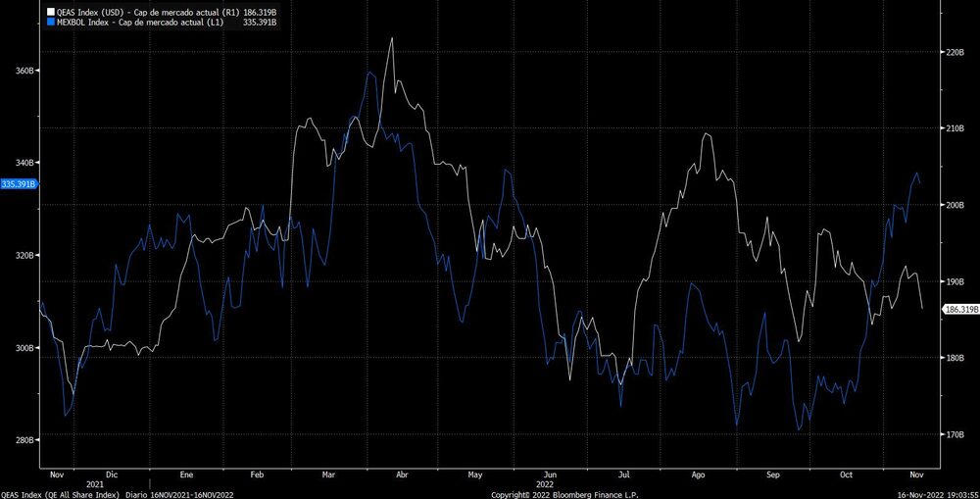
Task: Click the 2021 year label on time axis
Action: coord(95,483)
